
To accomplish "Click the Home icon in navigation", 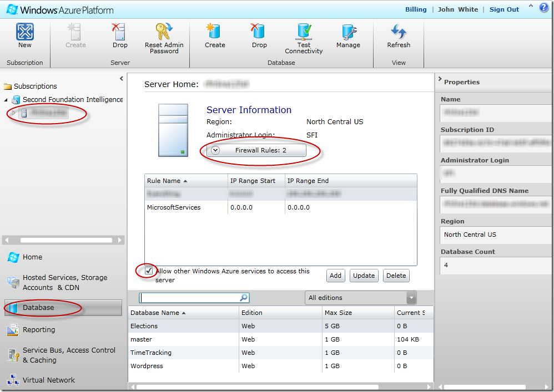I will (13, 257).
